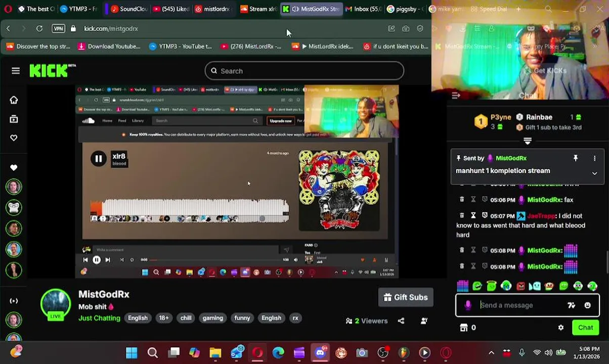
Task: Click the shield icon on 'fax' message
Action: click(485, 200)
